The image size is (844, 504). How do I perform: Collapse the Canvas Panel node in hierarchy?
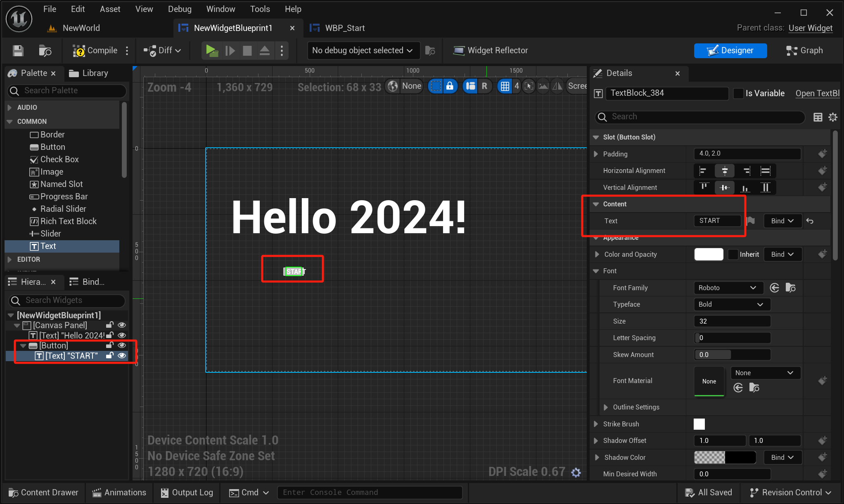coord(17,325)
